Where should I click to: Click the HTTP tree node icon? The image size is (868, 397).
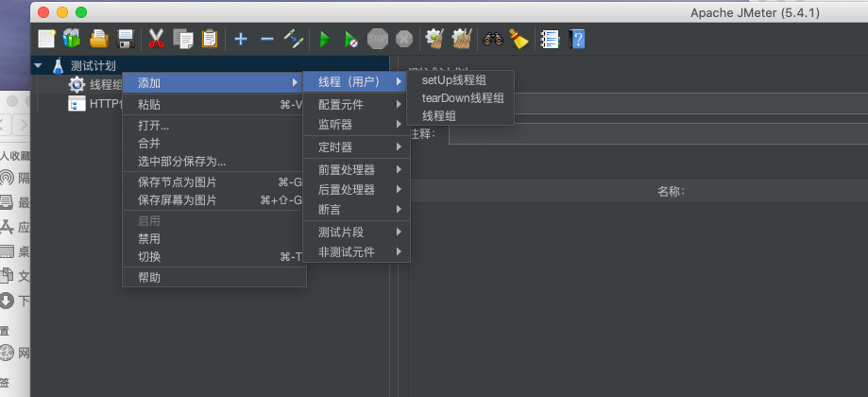[x=77, y=104]
